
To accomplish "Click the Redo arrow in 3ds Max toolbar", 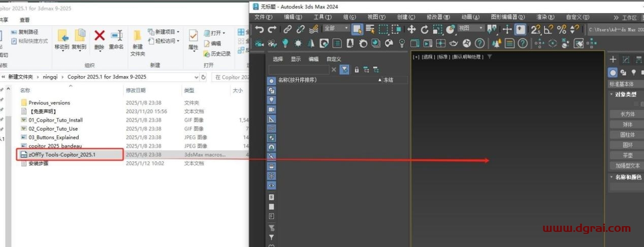I will click(272, 29).
